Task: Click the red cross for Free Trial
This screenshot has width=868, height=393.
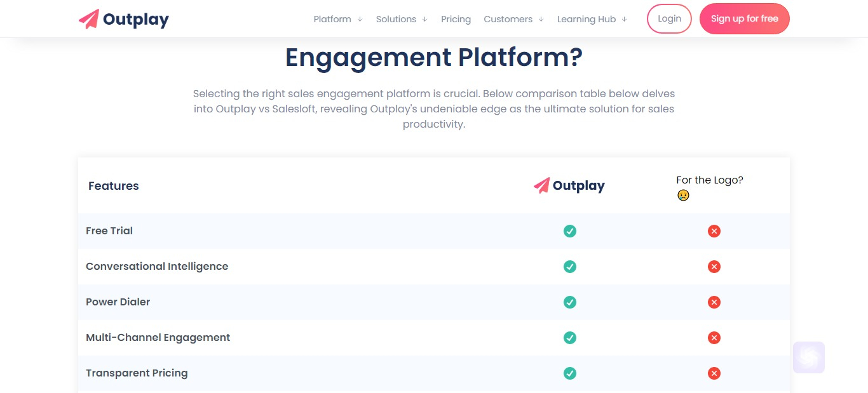Action: pyautogui.click(x=714, y=231)
